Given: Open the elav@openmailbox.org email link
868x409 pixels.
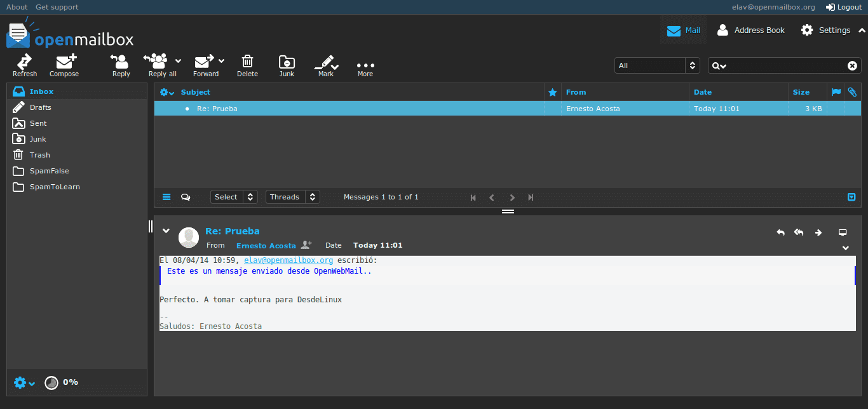Looking at the screenshot, I should point(288,260).
